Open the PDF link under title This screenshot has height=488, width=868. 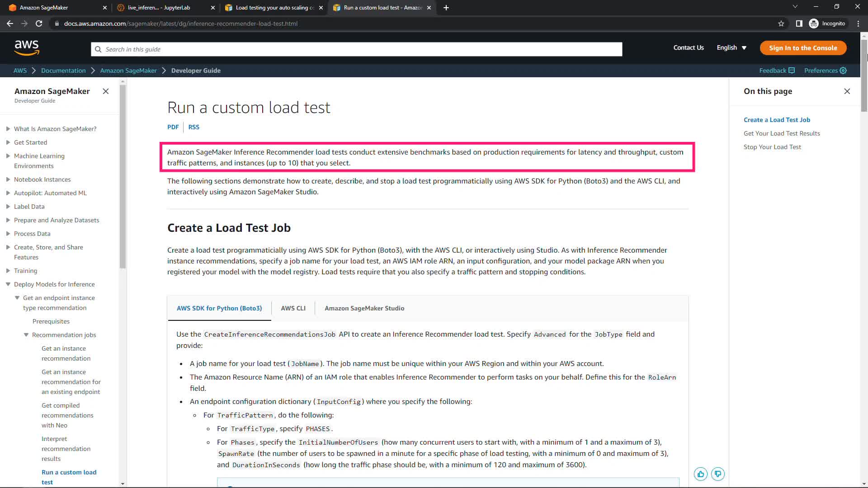[x=173, y=127]
